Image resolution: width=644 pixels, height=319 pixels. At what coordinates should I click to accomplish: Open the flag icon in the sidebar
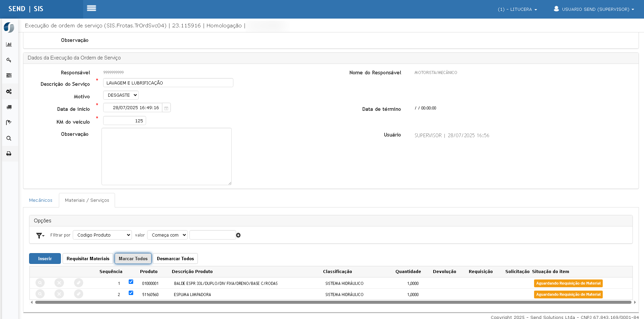point(9,122)
